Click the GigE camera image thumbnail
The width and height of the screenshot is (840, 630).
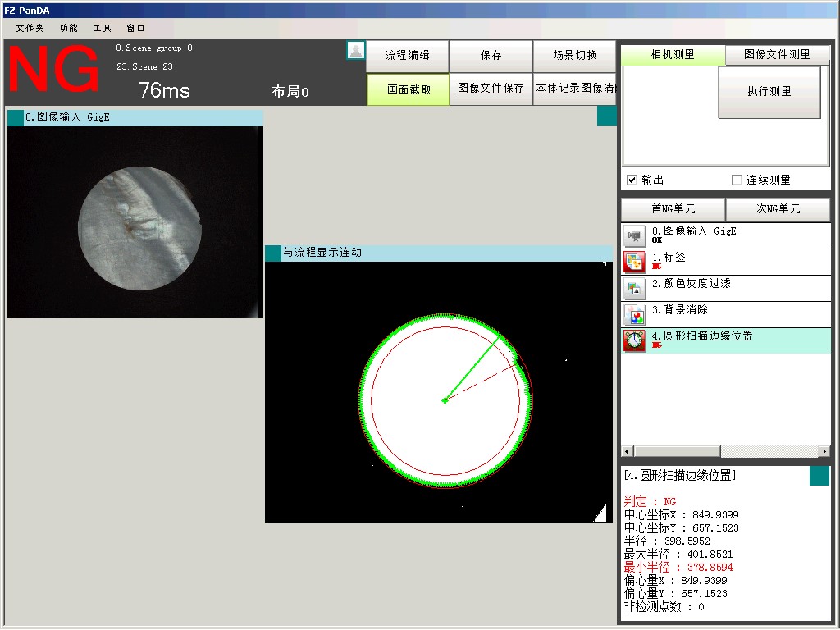click(x=135, y=221)
